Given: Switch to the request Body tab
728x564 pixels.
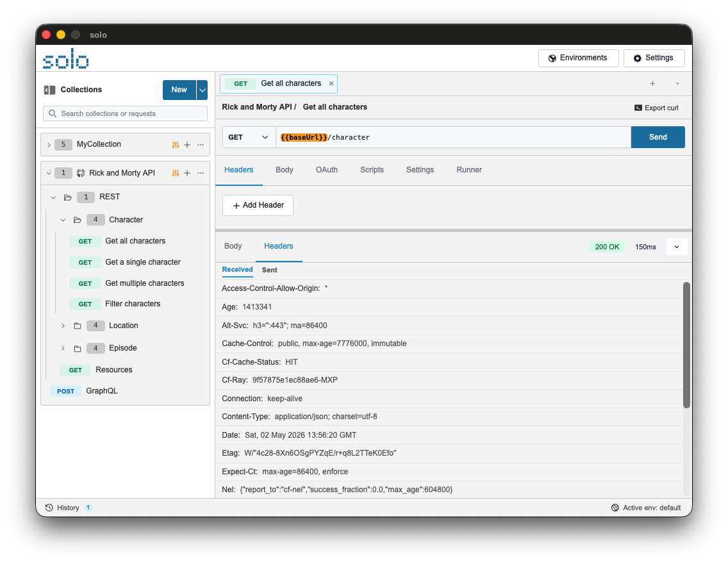Looking at the screenshot, I should click(284, 170).
